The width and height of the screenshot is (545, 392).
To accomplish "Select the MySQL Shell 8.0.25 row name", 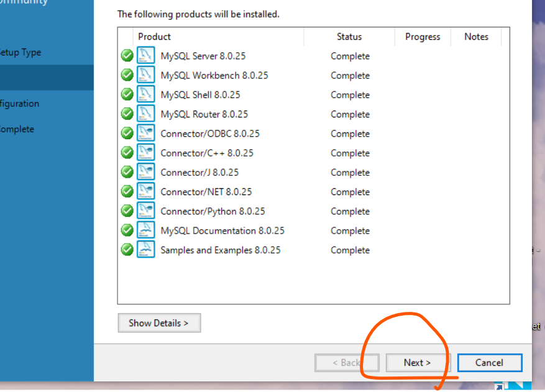I will tap(200, 95).
